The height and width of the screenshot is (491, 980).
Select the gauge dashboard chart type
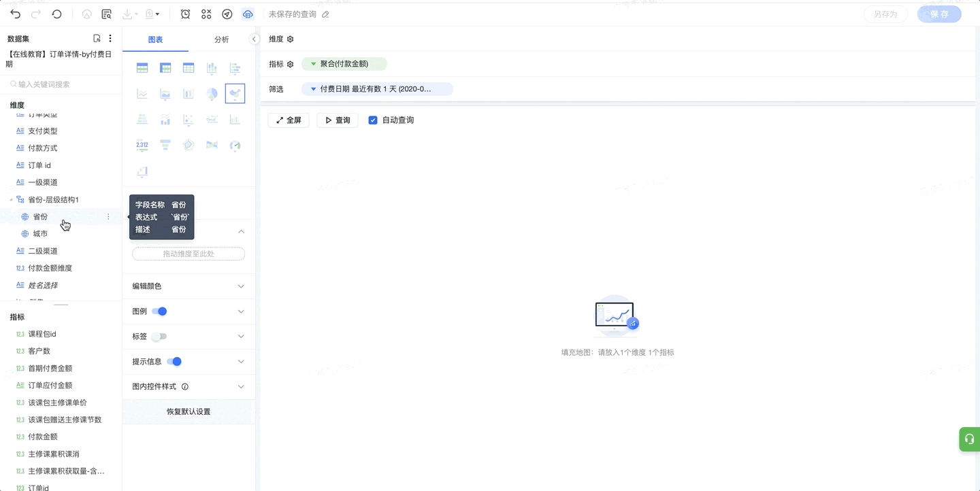(235, 145)
